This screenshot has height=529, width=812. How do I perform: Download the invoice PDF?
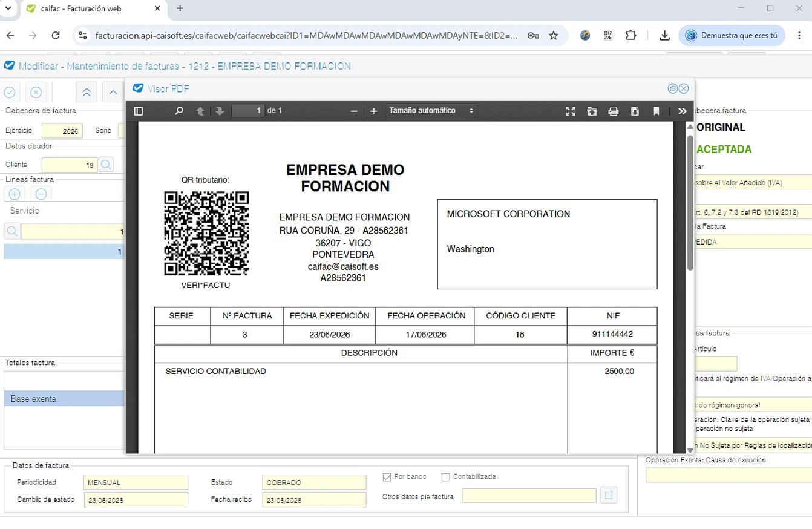point(635,111)
